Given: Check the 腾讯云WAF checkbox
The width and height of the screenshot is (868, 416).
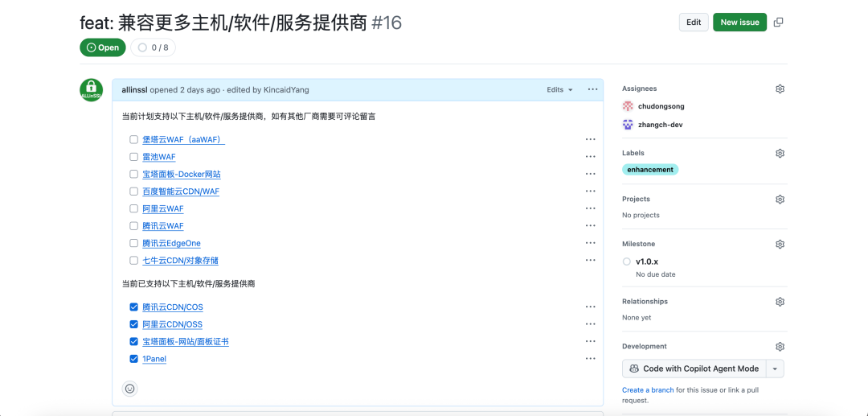Looking at the screenshot, I should tap(134, 225).
